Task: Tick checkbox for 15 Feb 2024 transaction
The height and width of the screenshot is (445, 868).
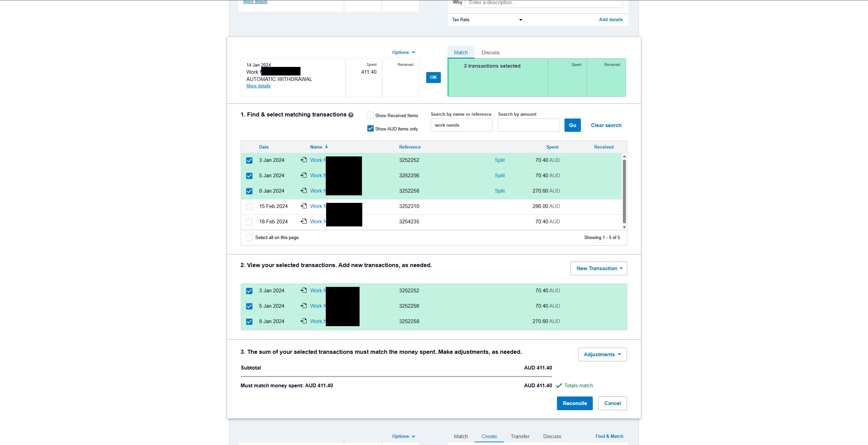Action: [249, 206]
